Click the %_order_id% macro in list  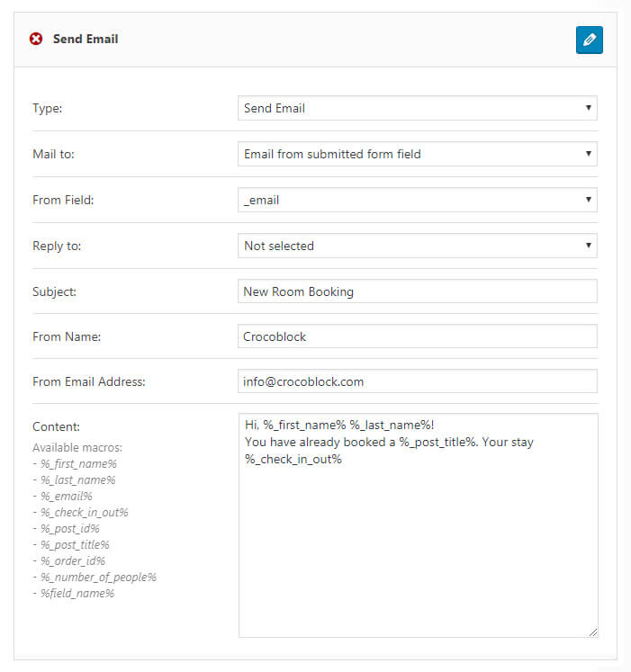[x=73, y=561]
